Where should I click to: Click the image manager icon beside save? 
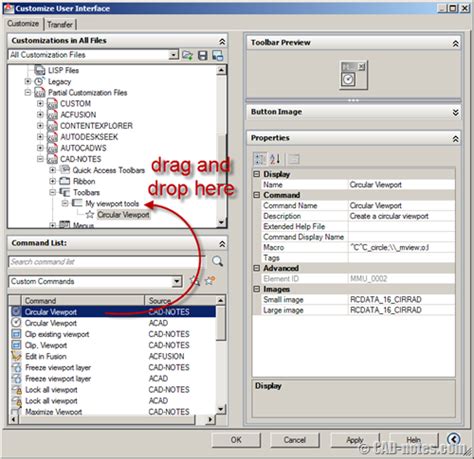pyautogui.click(x=218, y=55)
